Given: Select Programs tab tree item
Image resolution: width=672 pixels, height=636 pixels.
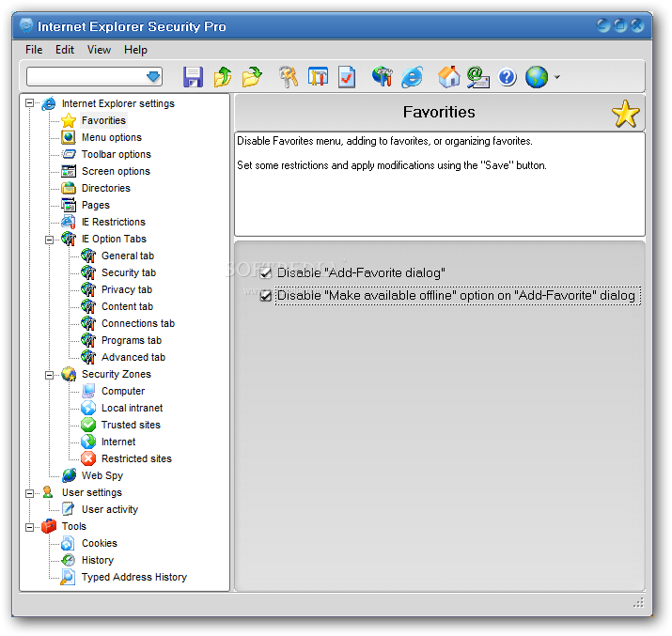Looking at the screenshot, I should (x=132, y=340).
